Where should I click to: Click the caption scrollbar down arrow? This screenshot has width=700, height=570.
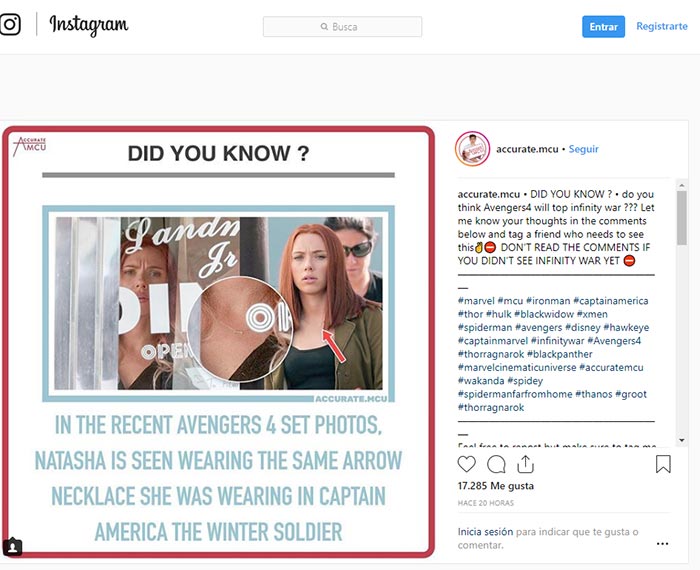[x=681, y=440]
